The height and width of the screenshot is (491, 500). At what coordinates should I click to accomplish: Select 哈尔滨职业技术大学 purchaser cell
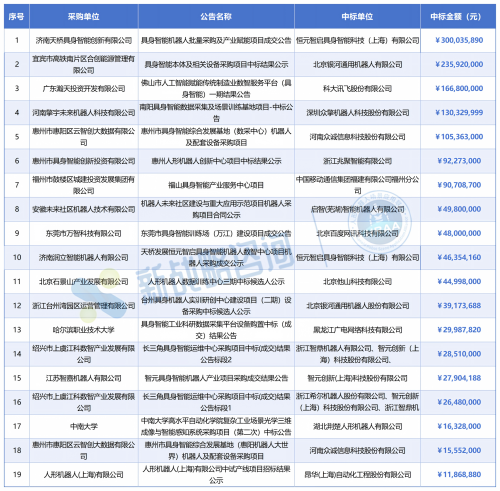[84, 330]
